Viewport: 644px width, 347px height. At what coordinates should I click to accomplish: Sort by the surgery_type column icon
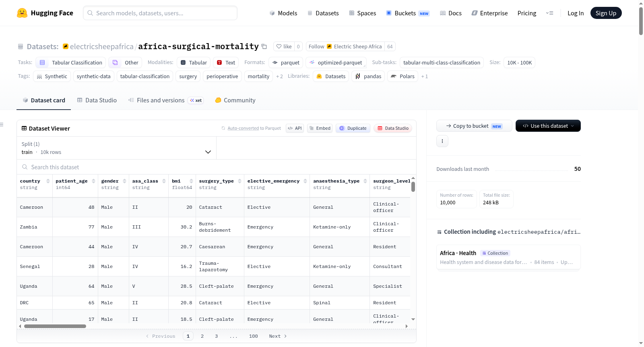[239, 181]
